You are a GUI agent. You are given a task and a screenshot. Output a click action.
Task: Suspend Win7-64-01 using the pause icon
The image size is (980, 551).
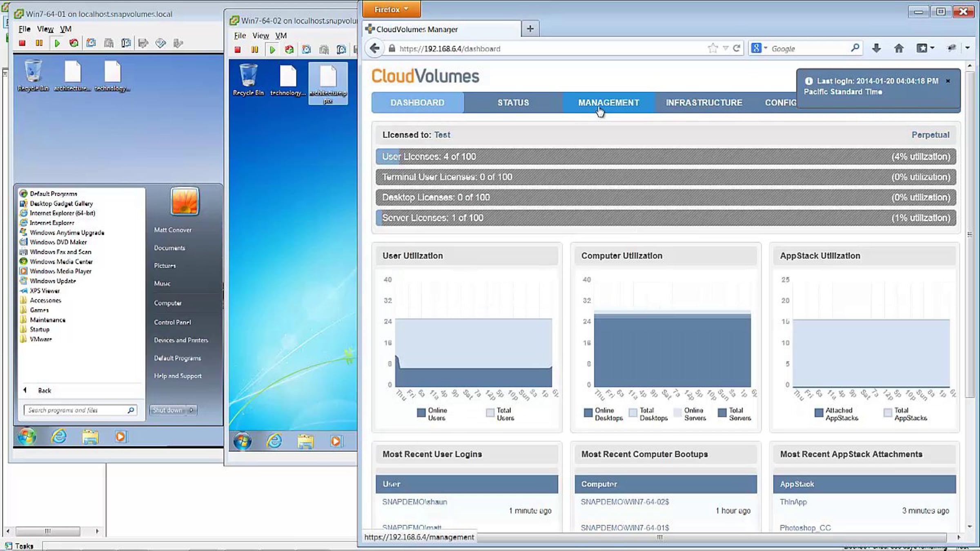point(39,43)
